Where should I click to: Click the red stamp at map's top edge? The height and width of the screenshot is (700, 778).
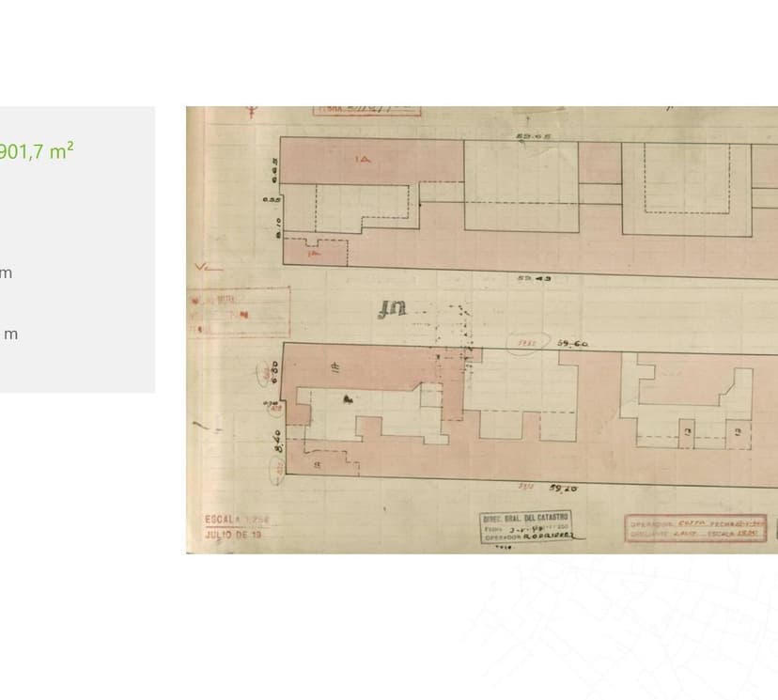[x=366, y=111]
